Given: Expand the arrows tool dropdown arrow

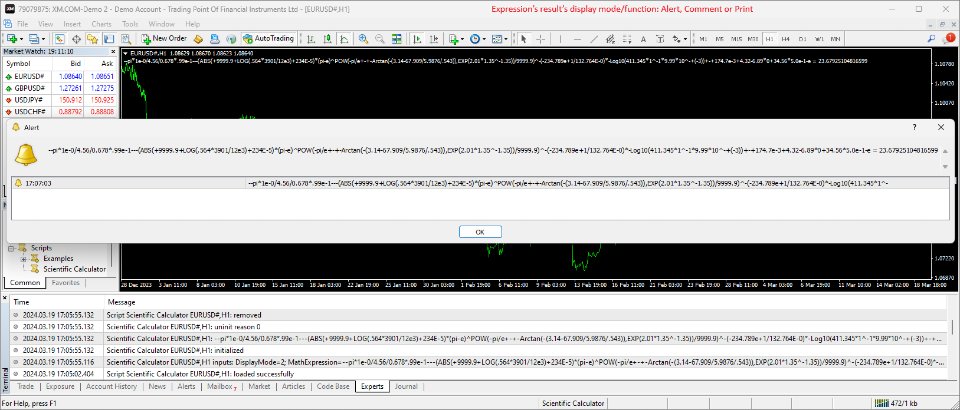Looking at the screenshot, I should tap(685, 39).
